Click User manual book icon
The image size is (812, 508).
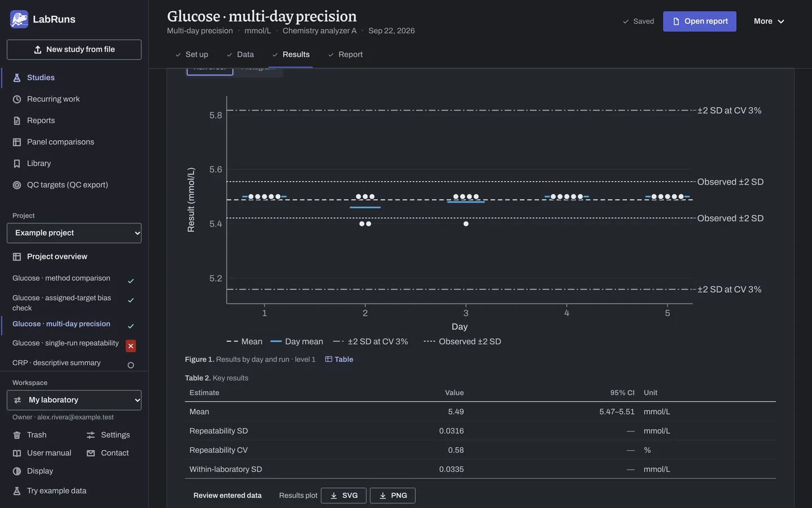click(17, 453)
